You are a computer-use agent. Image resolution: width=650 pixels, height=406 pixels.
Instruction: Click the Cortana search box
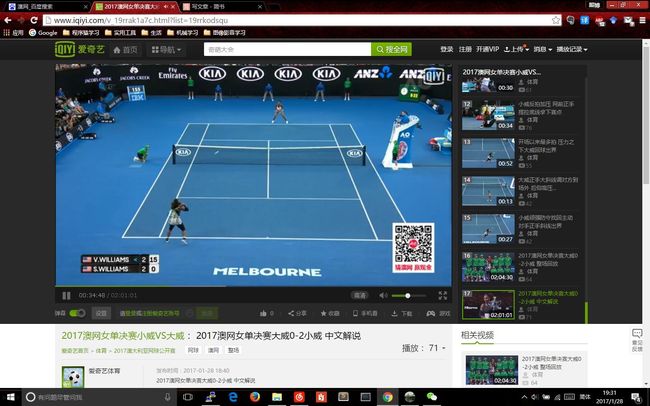(99, 397)
